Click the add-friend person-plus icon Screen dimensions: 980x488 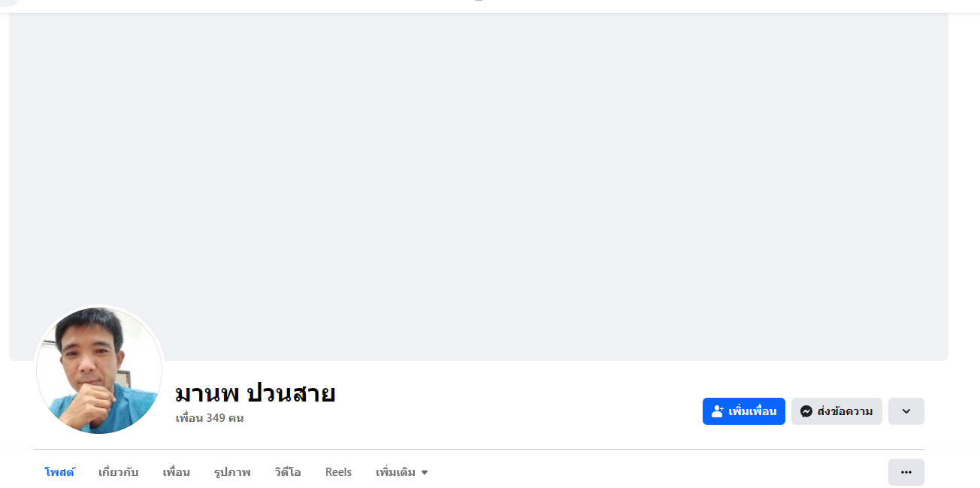point(717,411)
